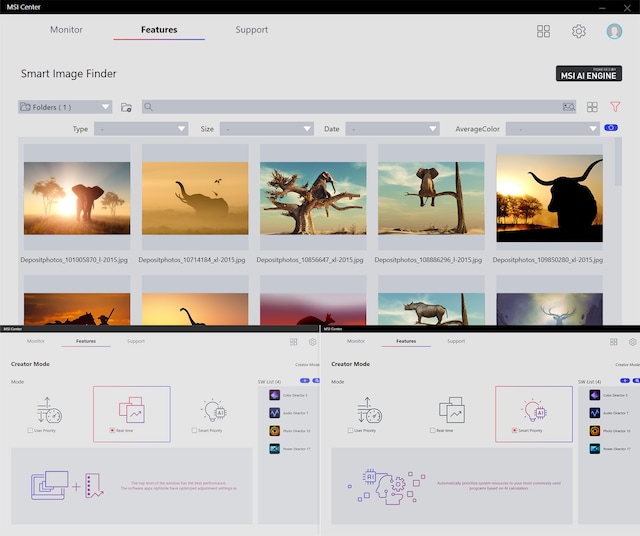Switch to Monitor tab in Smart Image Finder window
This screenshot has width=640, height=536.
point(66,30)
